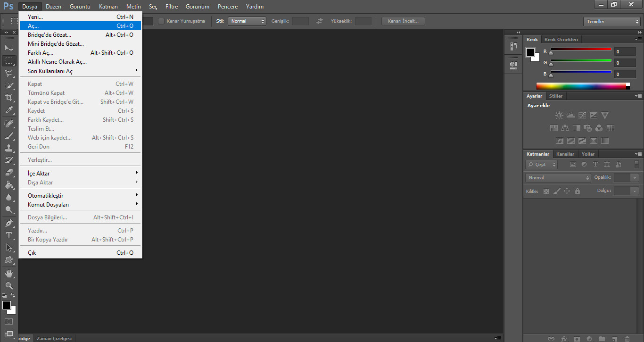Open the Renk panel options menu

coord(638,39)
